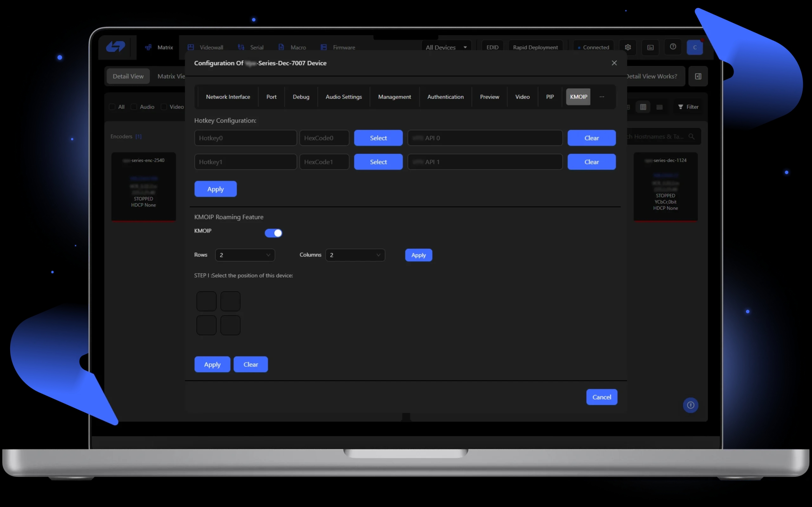Select the top-left device position cell

[206, 301]
